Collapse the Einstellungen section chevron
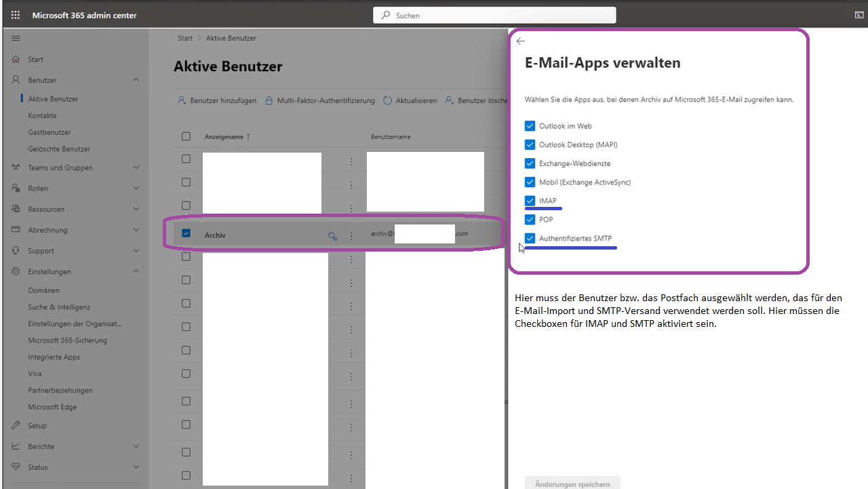Viewport: 868px width, 489px height. 136,272
